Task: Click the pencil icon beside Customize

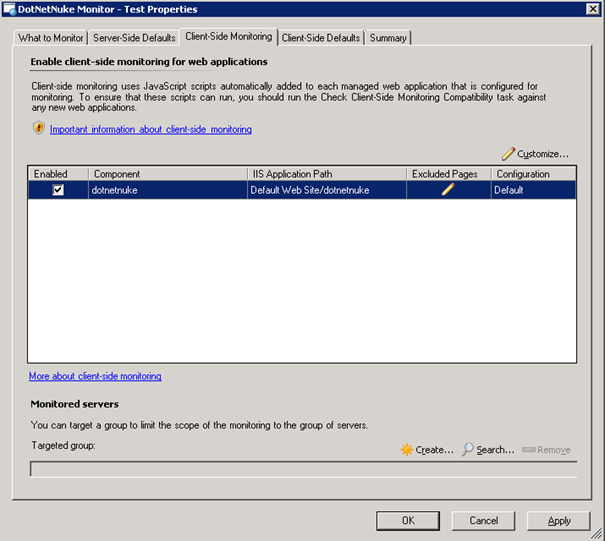Action: coord(508,154)
